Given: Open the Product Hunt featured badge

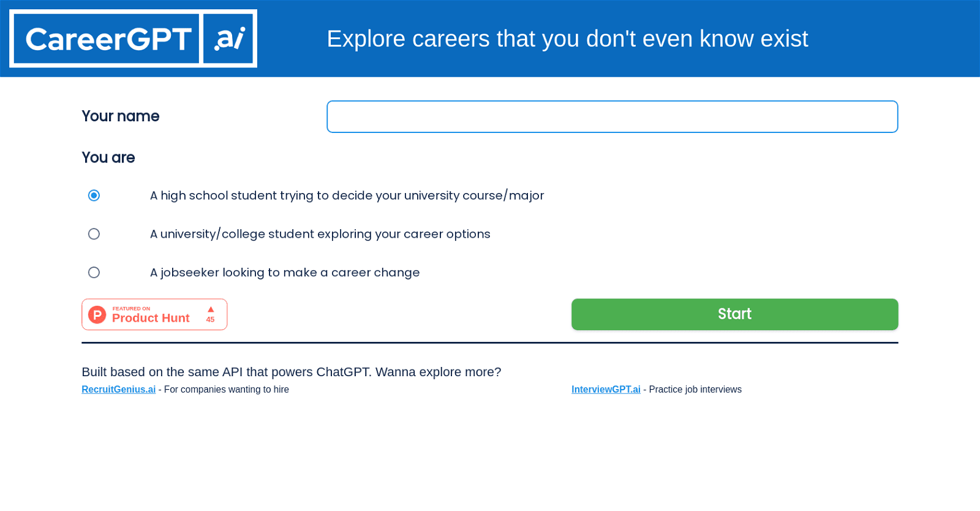Looking at the screenshot, I should pyautogui.click(x=154, y=314).
